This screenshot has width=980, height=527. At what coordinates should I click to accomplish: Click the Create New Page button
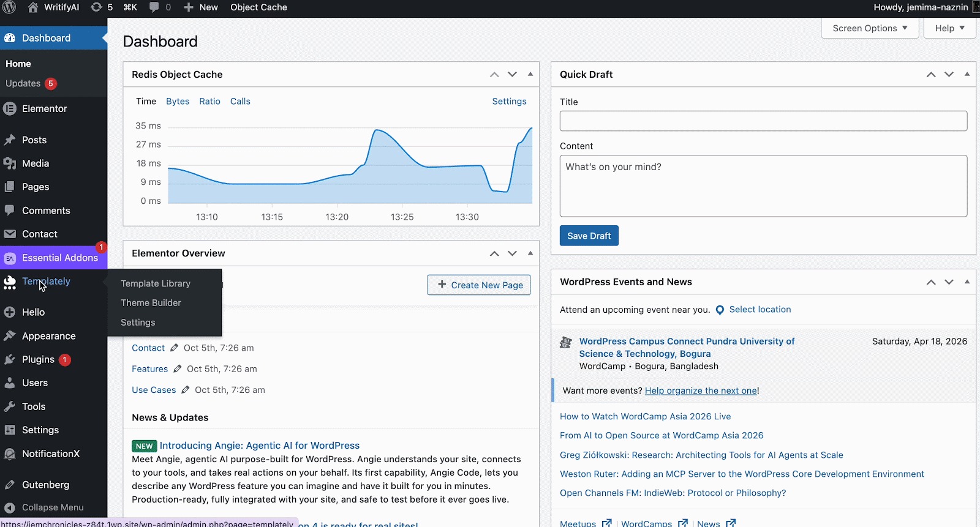point(479,285)
